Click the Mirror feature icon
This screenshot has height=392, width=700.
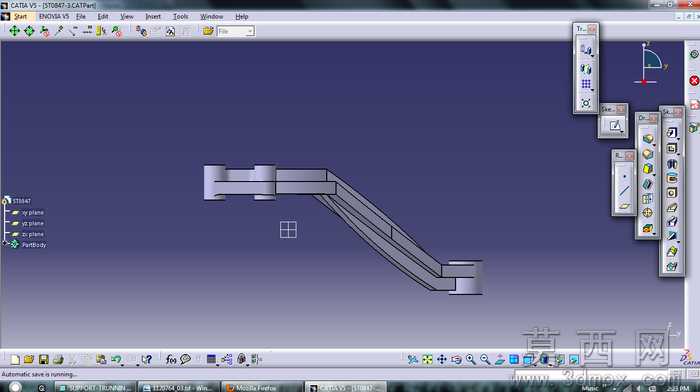(x=586, y=69)
